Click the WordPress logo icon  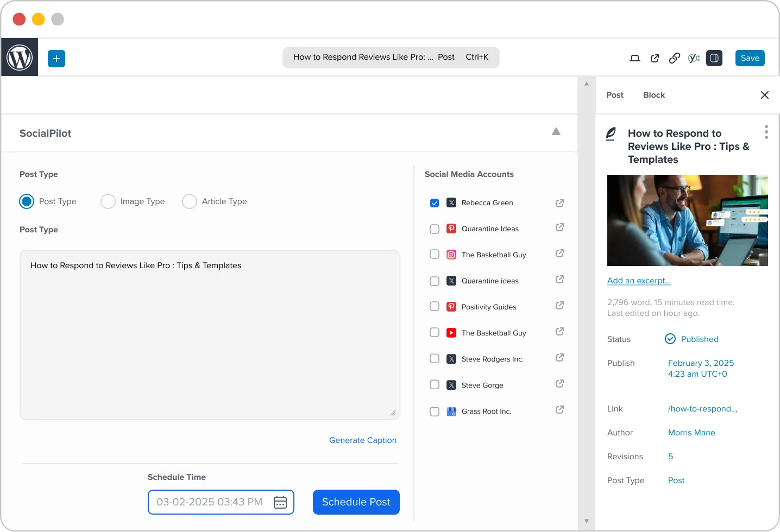click(19, 57)
